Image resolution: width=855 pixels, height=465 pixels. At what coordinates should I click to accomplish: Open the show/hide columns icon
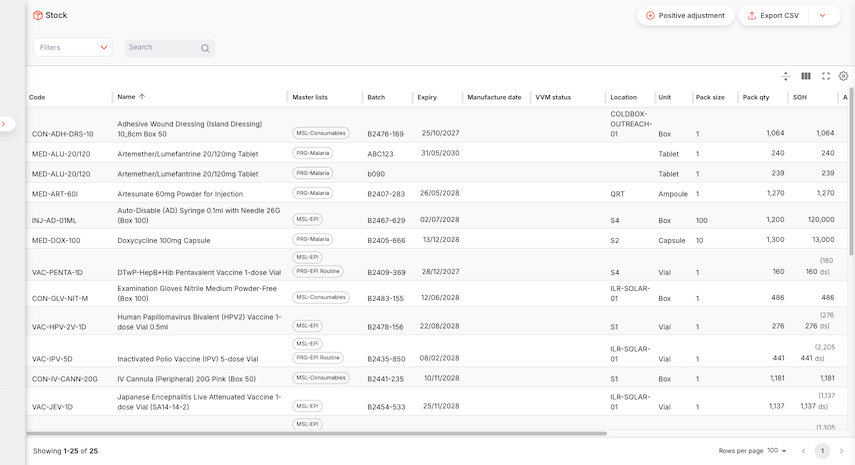805,76
